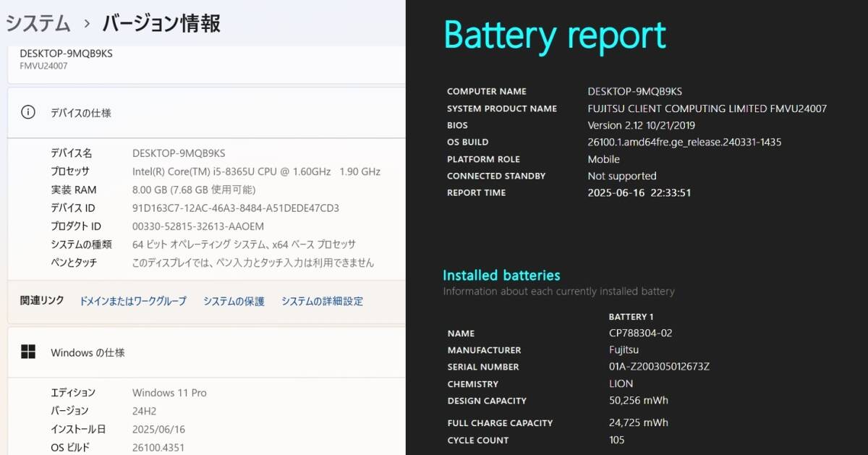
Task: Select the processor value Intel Core i5-8365U
Action: click(x=256, y=171)
